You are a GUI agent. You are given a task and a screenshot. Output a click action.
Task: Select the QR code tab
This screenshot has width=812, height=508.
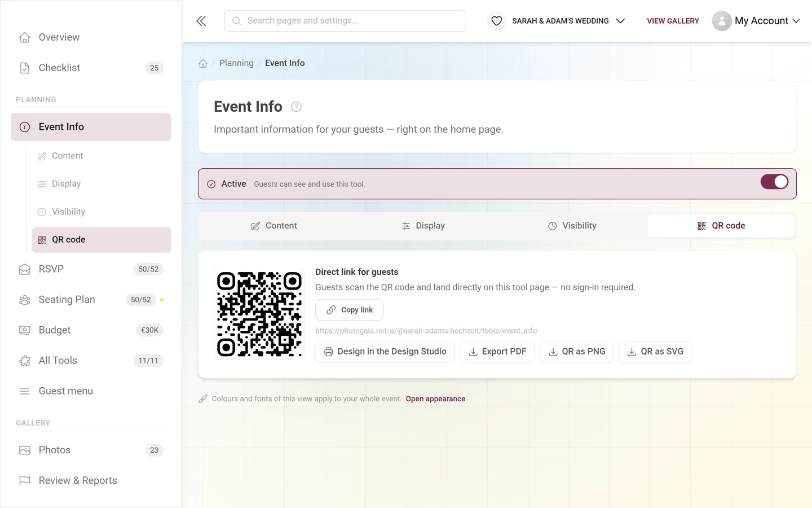(721, 226)
